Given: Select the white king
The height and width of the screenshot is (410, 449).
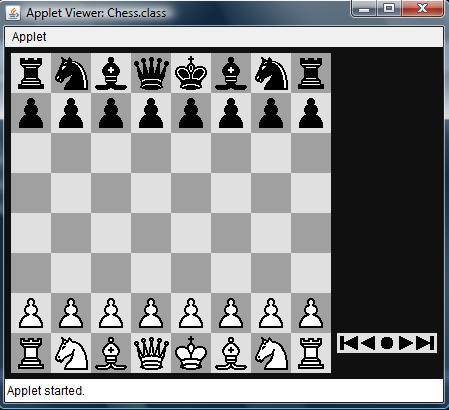Looking at the screenshot, I should click(x=191, y=353).
